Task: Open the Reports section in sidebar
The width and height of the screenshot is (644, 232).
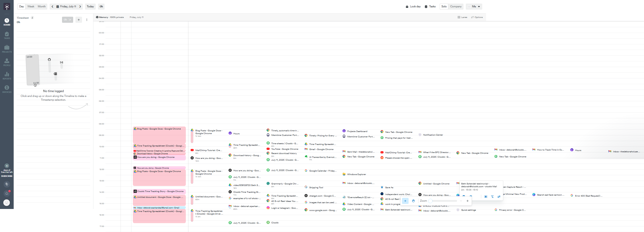Action: tap(7, 76)
